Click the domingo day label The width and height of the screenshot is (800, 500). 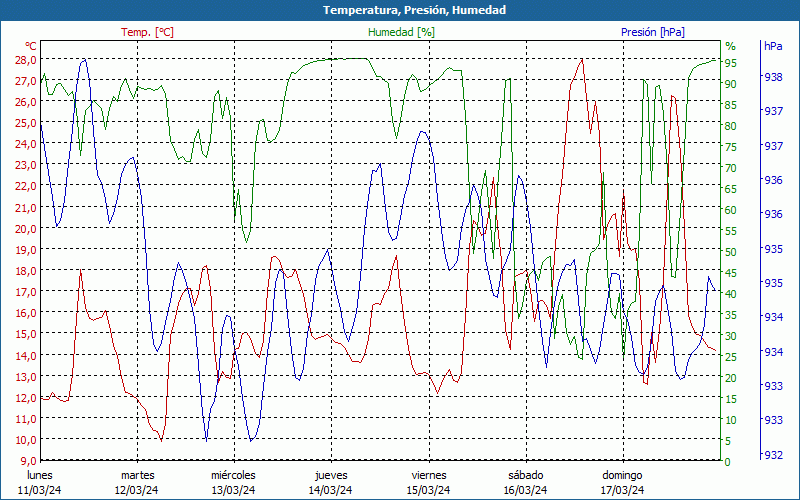pyautogui.click(x=622, y=476)
